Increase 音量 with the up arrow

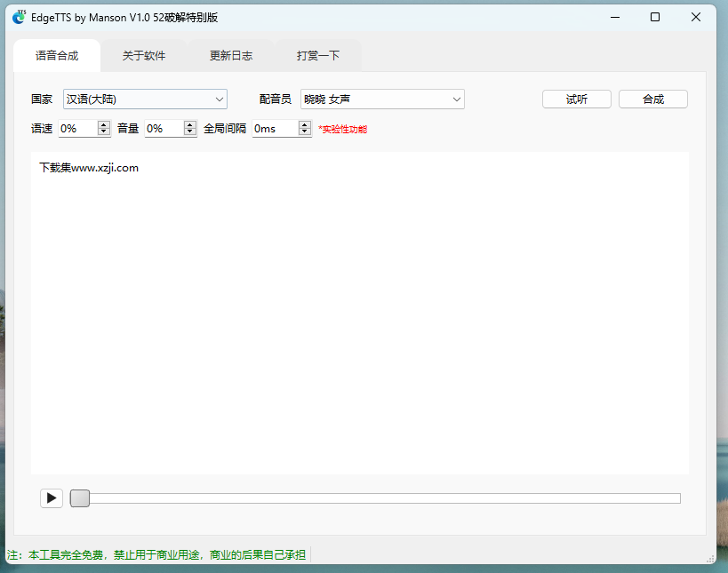click(190, 124)
